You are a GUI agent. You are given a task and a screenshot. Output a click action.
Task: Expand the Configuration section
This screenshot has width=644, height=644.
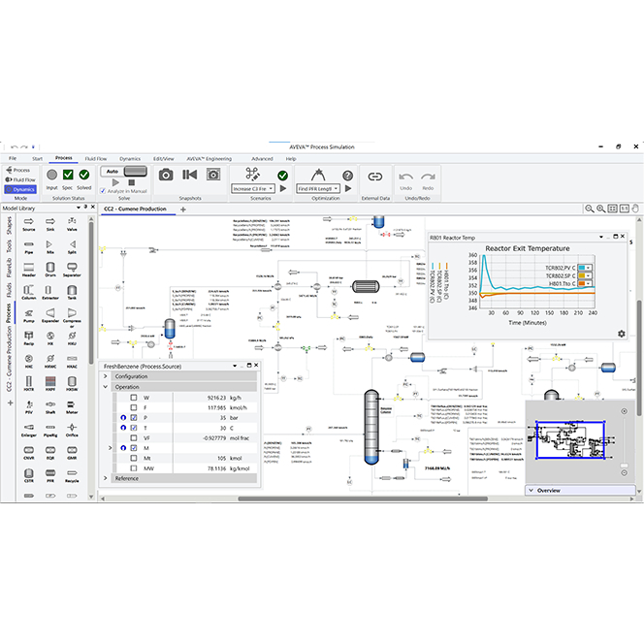point(105,376)
